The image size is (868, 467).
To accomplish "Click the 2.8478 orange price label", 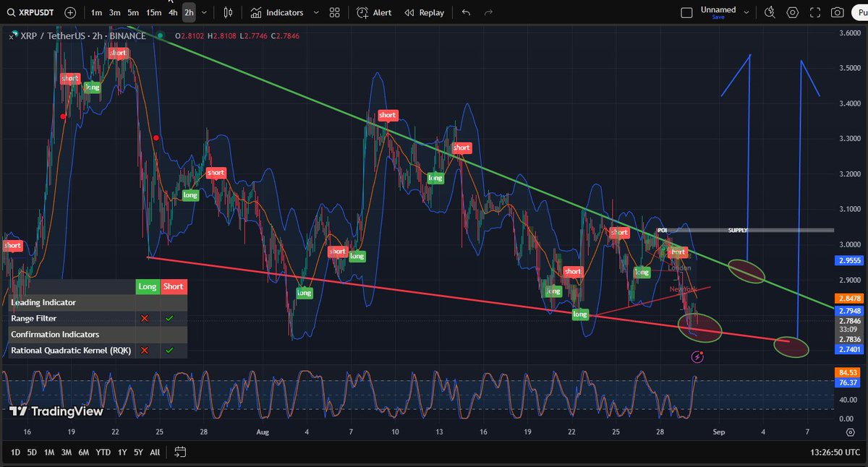I will tap(849, 298).
